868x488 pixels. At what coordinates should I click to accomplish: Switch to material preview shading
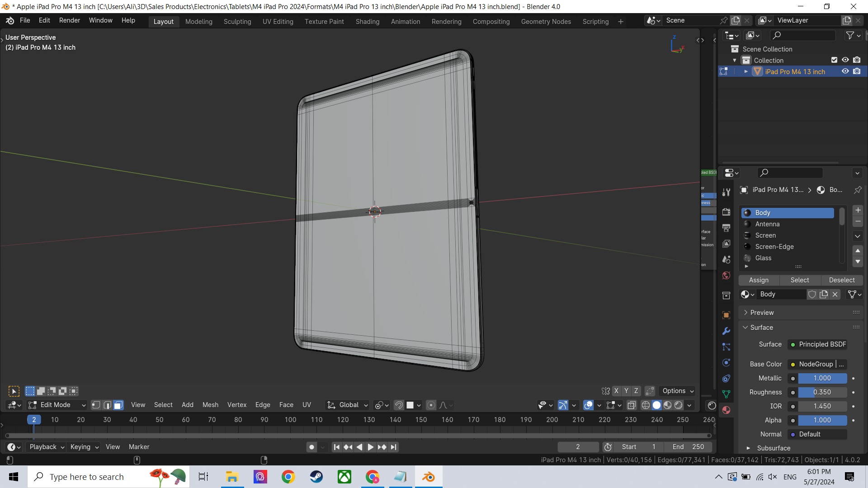pyautogui.click(x=667, y=405)
